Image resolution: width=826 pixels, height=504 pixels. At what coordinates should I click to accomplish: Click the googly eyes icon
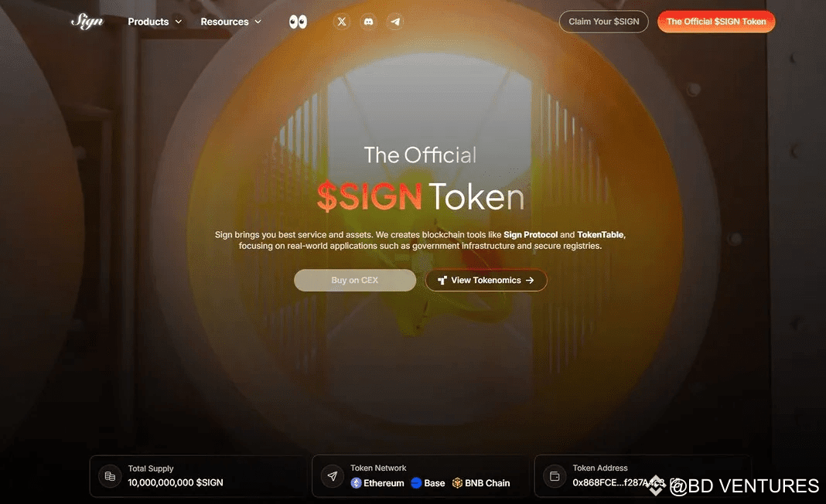pos(299,22)
